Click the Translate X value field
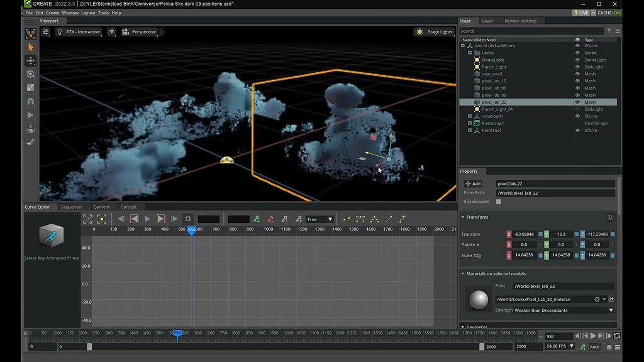644x362 pixels. pos(523,234)
